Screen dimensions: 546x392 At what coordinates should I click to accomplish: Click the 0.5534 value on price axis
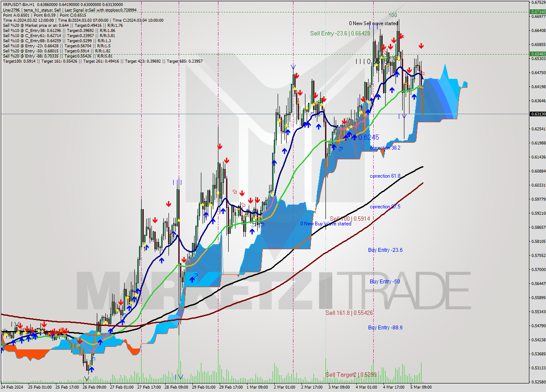538,312
